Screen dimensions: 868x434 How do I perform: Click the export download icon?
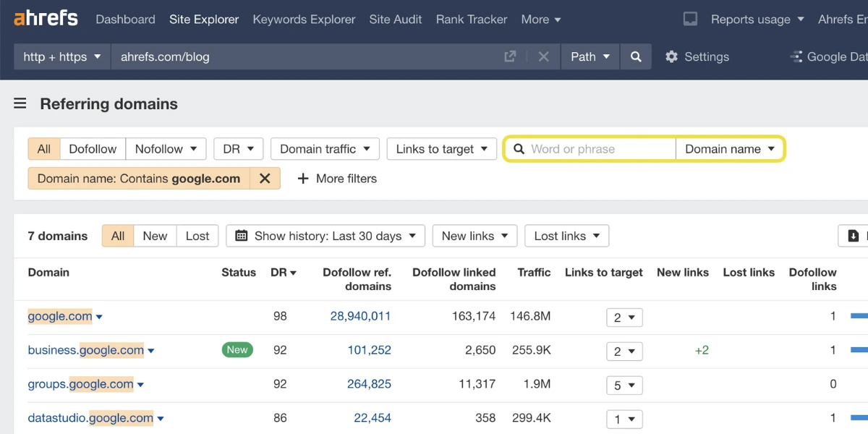tap(854, 236)
